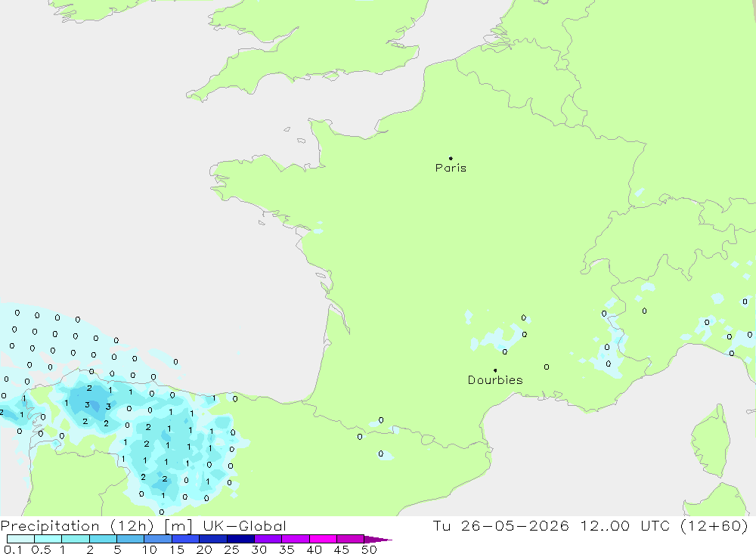Click the '[m]' unit text in title

coord(178,526)
